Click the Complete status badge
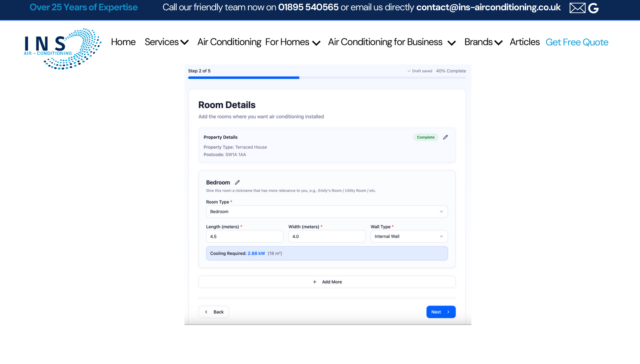 click(x=426, y=137)
